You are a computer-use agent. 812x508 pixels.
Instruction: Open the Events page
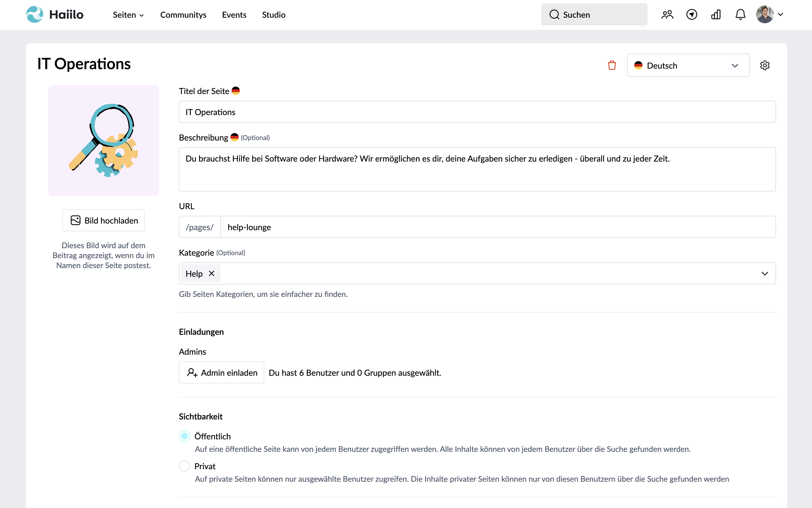coord(234,15)
